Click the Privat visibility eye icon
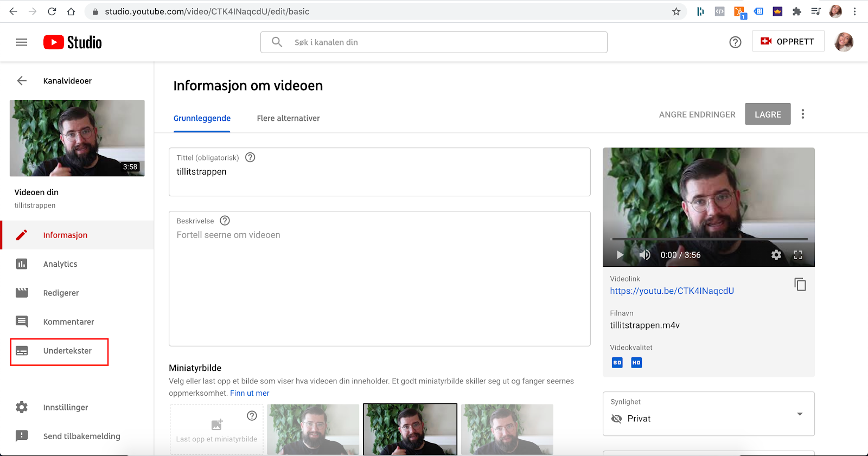868x456 pixels. click(616, 419)
